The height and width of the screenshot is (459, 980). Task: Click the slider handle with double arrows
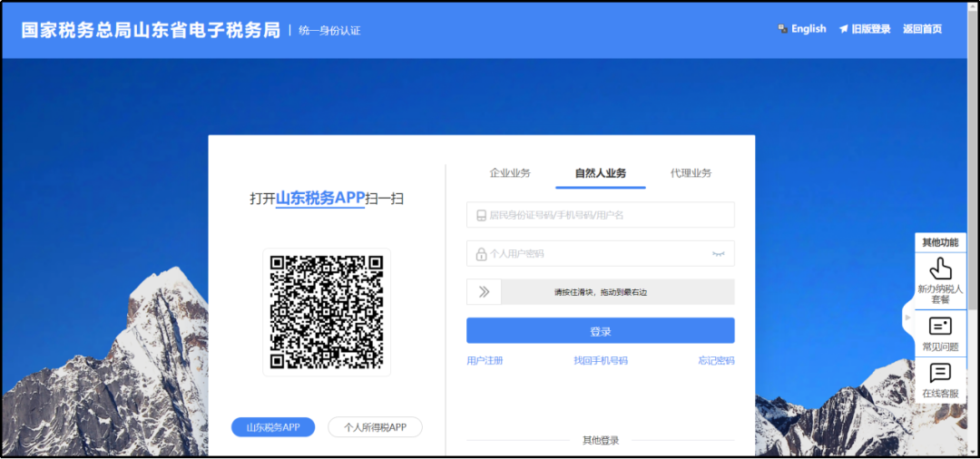(x=484, y=291)
